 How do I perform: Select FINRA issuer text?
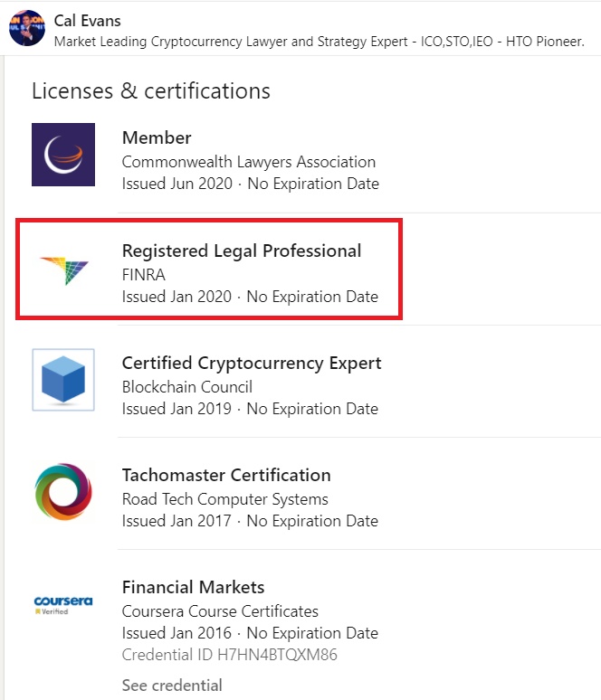(144, 275)
